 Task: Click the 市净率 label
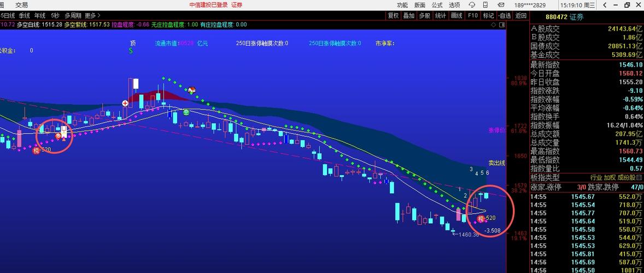[384, 43]
